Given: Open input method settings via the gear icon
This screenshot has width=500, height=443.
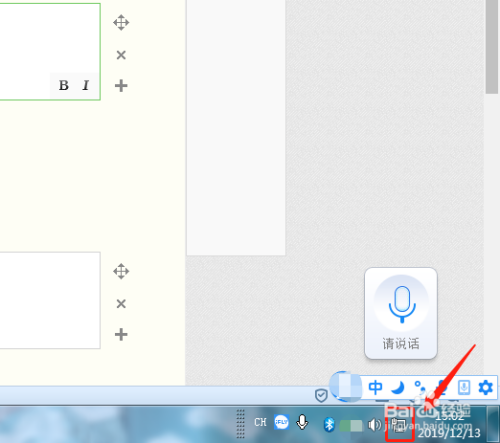Looking at the screenshot, I should coord(485,388).
